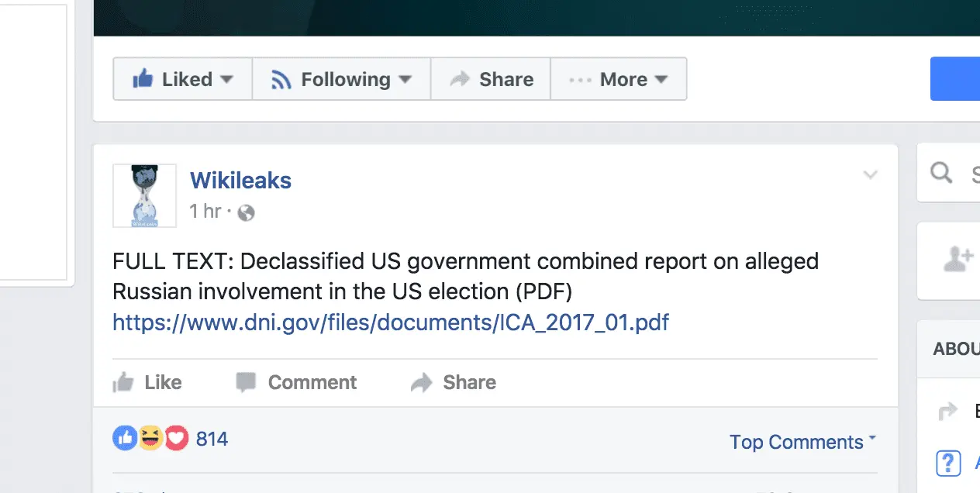
Task: Click the thumbs-up Like icon on post
Action: point(124,382)
